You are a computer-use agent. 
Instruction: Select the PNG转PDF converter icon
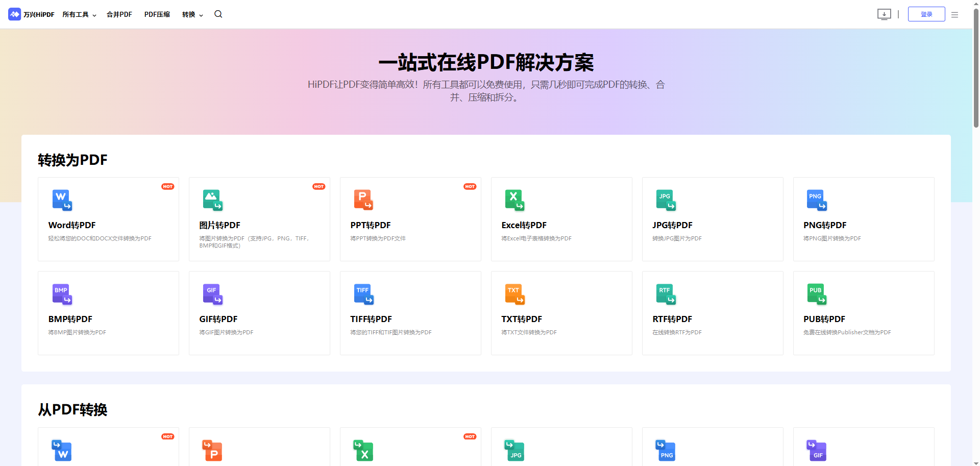[x=817, y=200]
